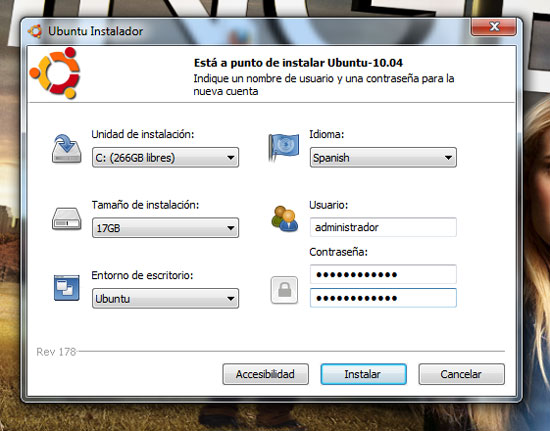Click the Entorno de escritorio label
The width and height of the screenshot is (550, 431).
coord(142,275)
